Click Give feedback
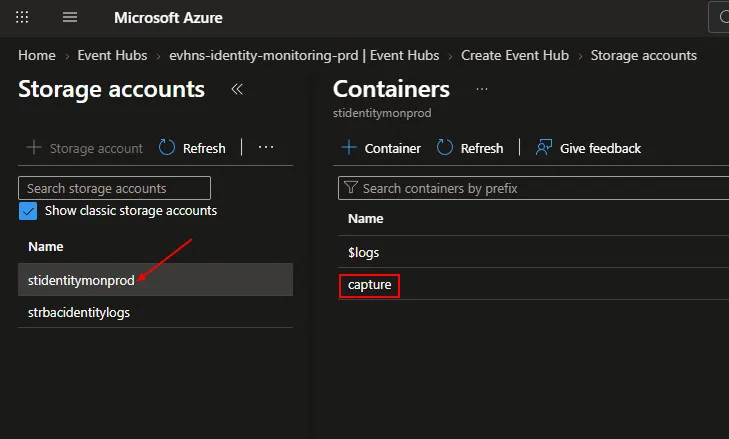The image size is (729, 439). tap(588, 148)
